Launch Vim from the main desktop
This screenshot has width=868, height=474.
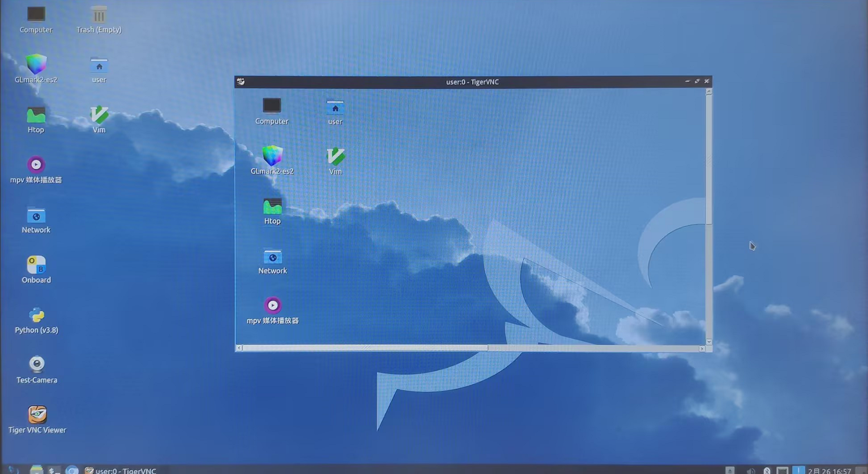(x=99, y=120)
